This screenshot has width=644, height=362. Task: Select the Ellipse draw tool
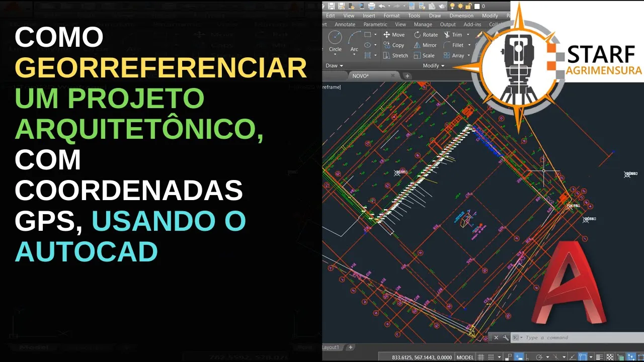click(x=368, y=45)
